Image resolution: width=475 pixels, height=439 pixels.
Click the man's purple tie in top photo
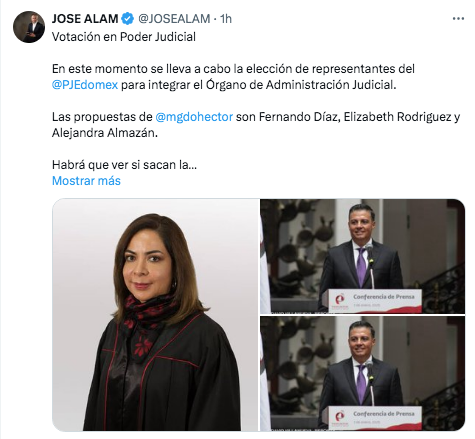click(x=361, y=266)
